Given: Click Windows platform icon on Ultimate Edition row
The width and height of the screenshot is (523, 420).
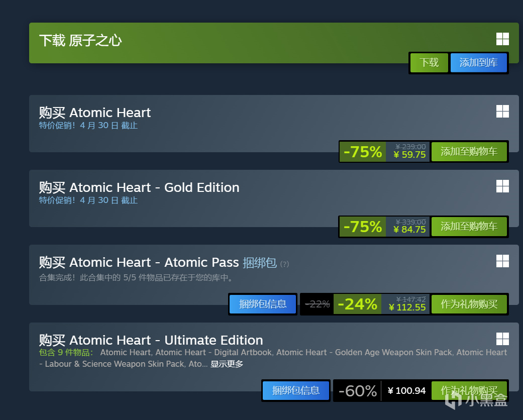Looking at the screenshot, I should point(502,339).
